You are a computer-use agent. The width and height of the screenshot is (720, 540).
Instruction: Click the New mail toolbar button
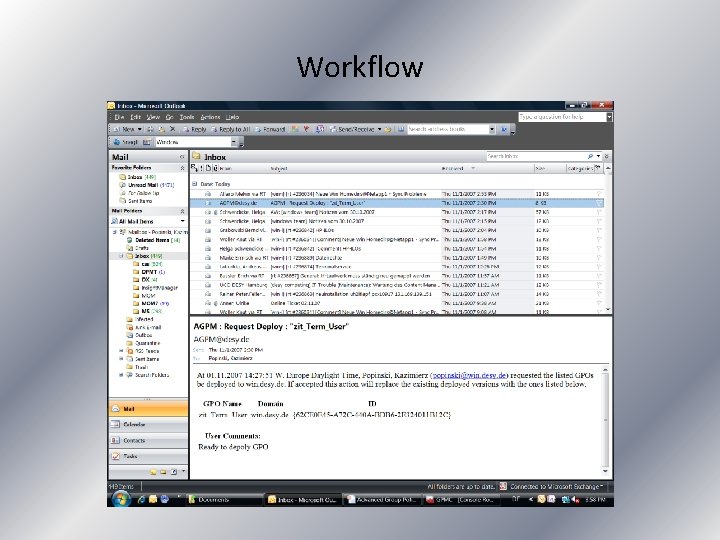tap(124, 129)
